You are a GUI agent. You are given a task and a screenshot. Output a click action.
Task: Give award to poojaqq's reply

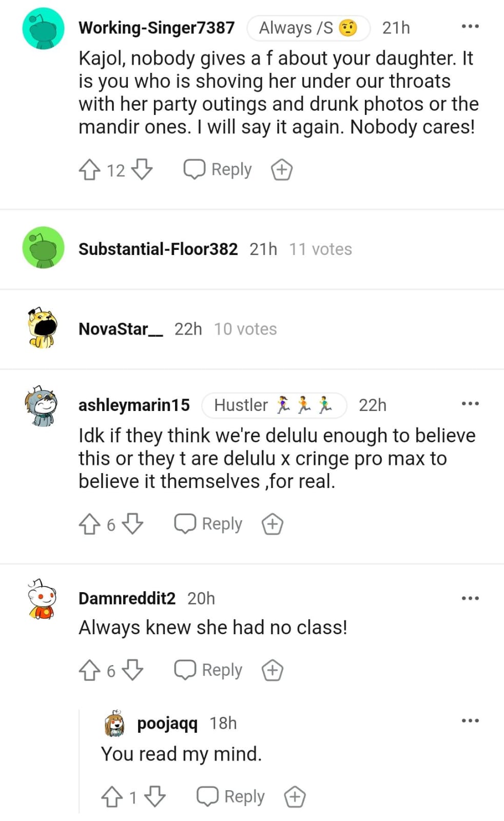(x=295, y=797)
